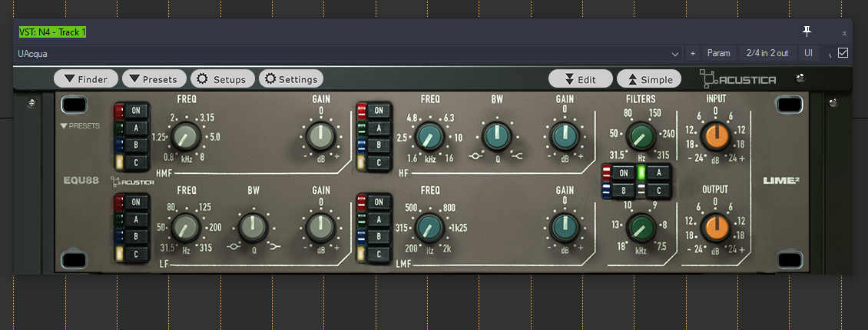Screen dimensions: 868x330
Task: Toggle plugin bypass checkbox
Action: pyautogui.click(x=843, y=53)
